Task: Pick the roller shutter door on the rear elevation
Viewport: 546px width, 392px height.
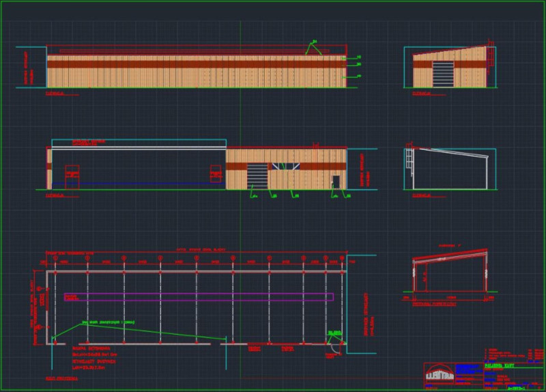Action: tap(257, 177)
